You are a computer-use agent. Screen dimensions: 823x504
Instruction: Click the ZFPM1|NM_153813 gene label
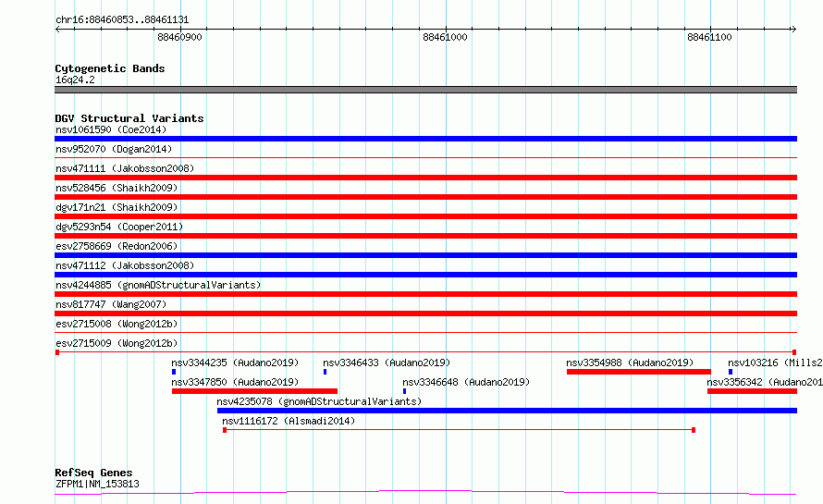pos(98,484)
